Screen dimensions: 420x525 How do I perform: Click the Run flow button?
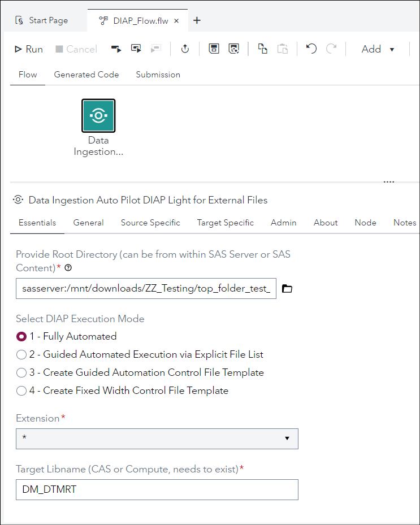(28, 49)
